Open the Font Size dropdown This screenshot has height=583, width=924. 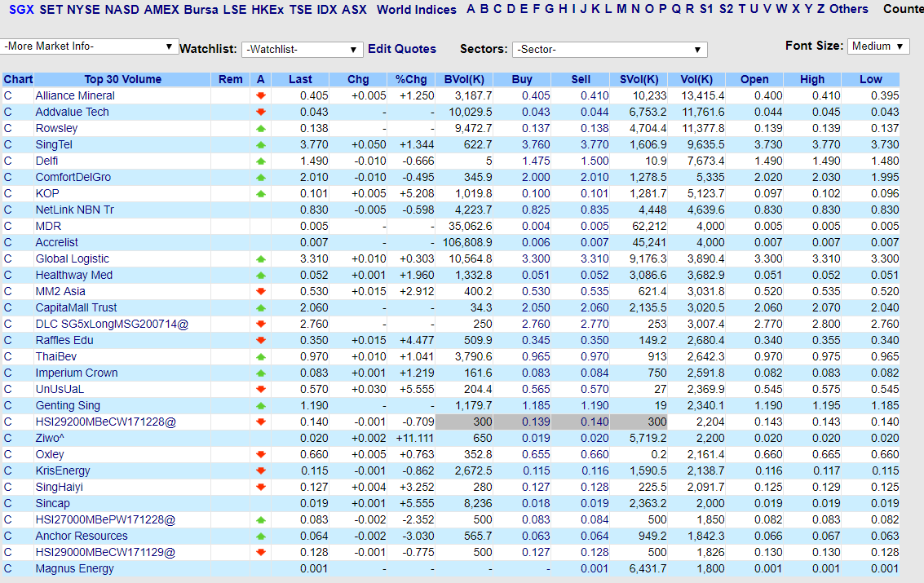tap(878, 46)
